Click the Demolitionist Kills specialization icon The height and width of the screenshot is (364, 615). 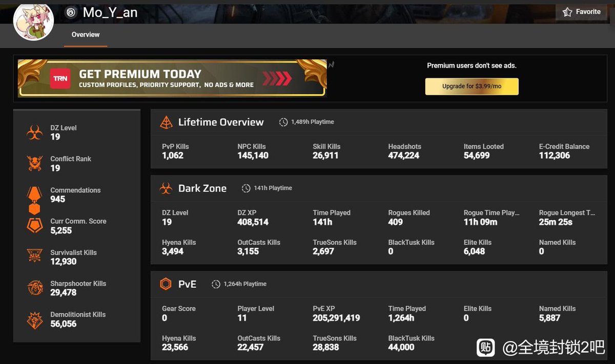click(x=35, y=319)
